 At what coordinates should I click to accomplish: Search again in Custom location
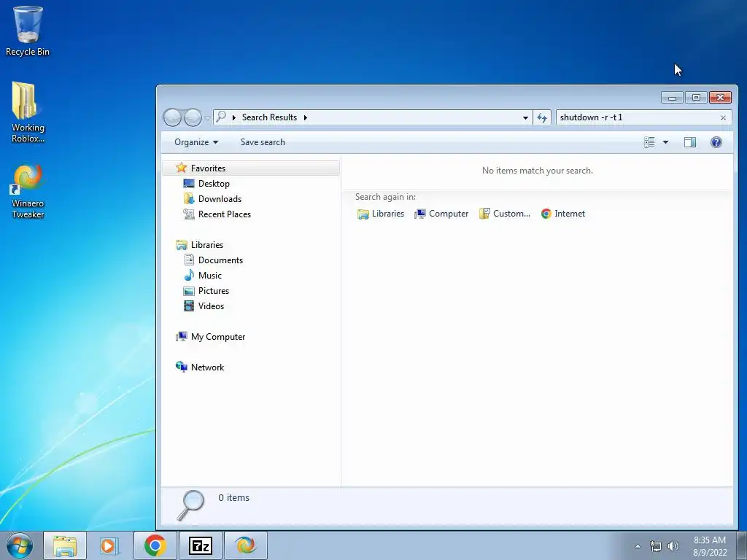(505, 214)
